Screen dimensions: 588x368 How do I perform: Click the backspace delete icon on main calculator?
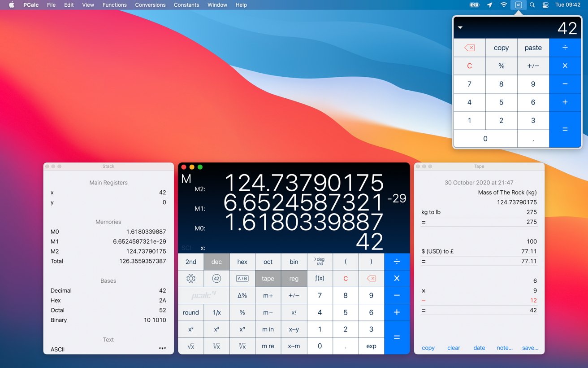point(371,278)
